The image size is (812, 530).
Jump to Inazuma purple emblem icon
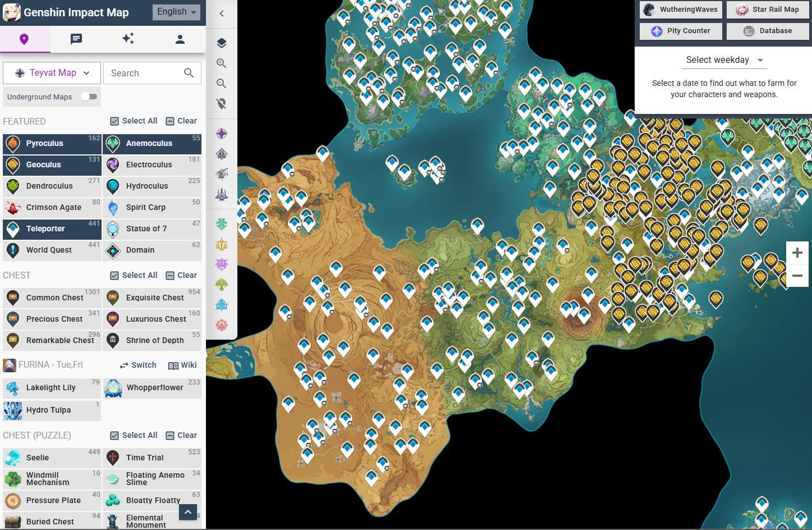(x=222, y=264)
